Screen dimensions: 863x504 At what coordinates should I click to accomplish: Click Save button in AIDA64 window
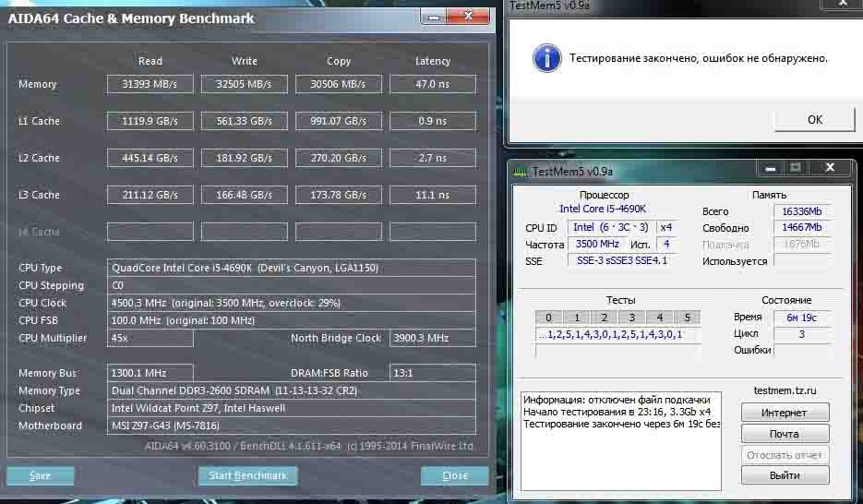(41, 475)
